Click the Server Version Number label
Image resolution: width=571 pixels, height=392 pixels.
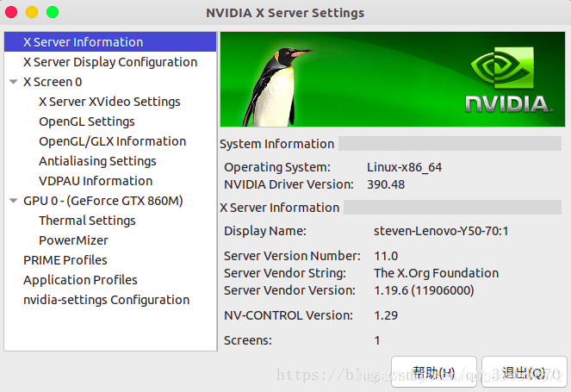click(292, 256)
